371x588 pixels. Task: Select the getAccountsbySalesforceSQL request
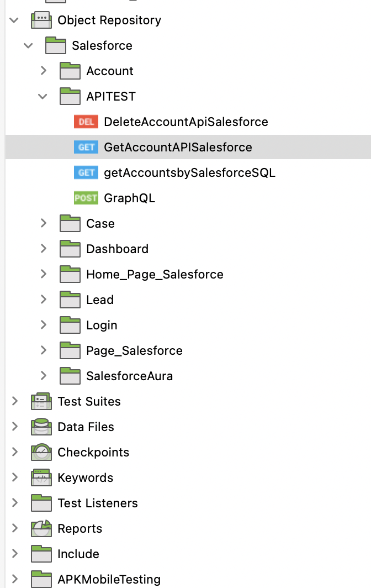189,172
